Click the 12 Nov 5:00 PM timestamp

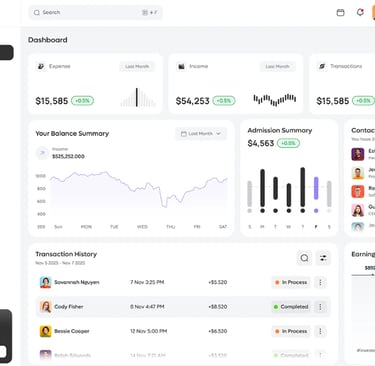point(149,331)
